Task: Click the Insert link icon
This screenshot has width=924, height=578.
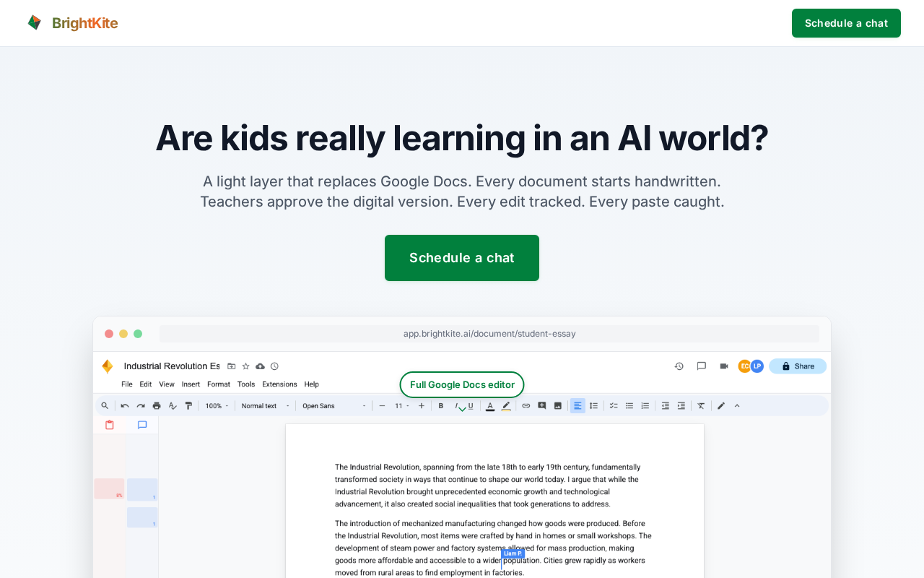Action: pyautogui.click(x=526, y=406)
